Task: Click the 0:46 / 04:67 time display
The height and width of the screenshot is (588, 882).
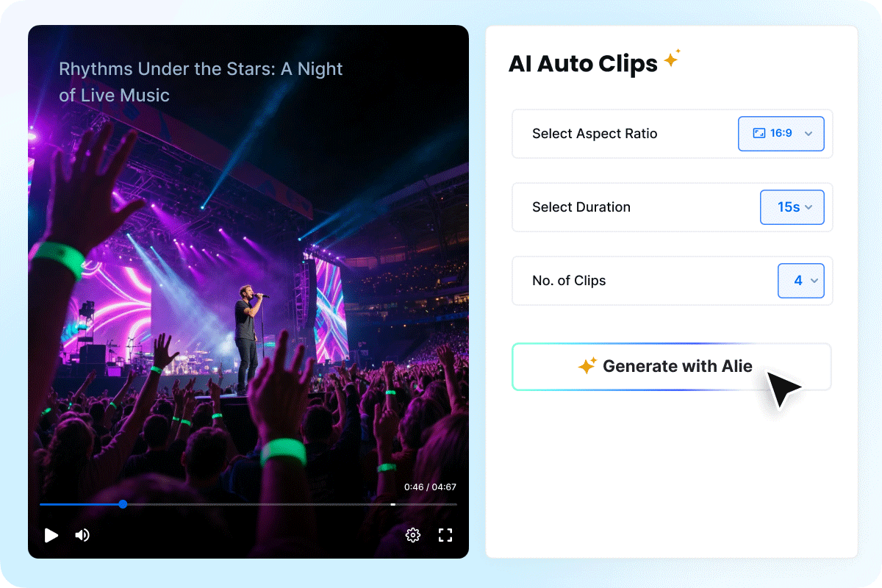Action: click(x=430, y=487)
